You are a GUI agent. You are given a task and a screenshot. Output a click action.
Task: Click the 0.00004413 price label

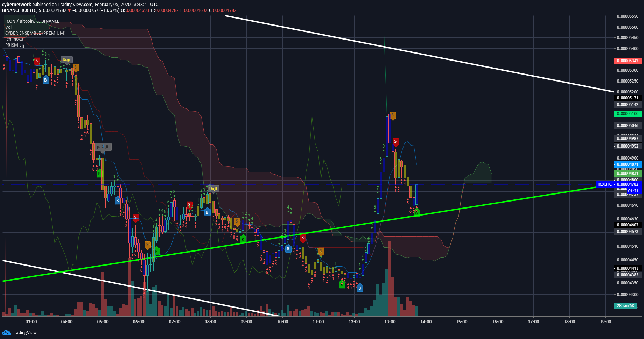coord(628,268)
